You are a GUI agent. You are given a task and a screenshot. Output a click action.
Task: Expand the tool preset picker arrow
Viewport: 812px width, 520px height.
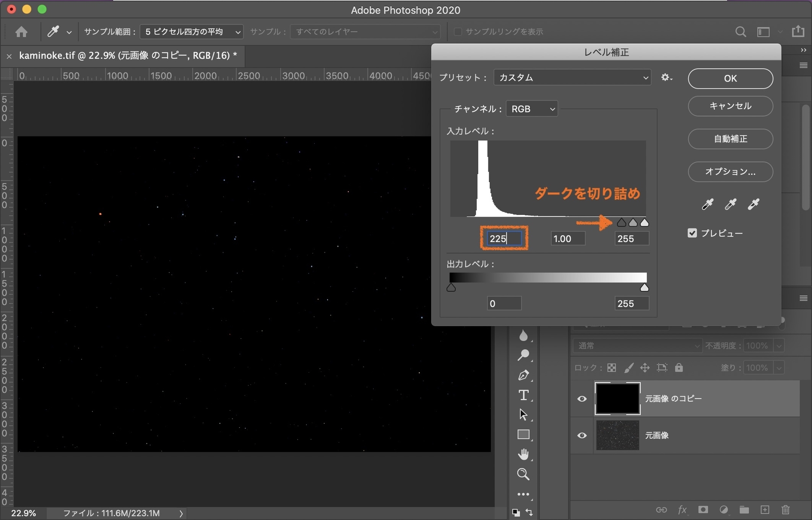pos(69,32)
